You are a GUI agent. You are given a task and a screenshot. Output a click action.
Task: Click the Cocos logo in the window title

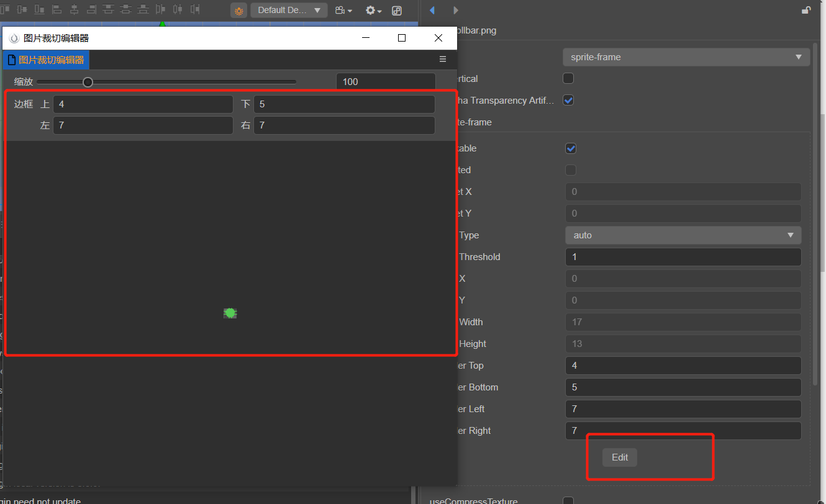point(14,38)
